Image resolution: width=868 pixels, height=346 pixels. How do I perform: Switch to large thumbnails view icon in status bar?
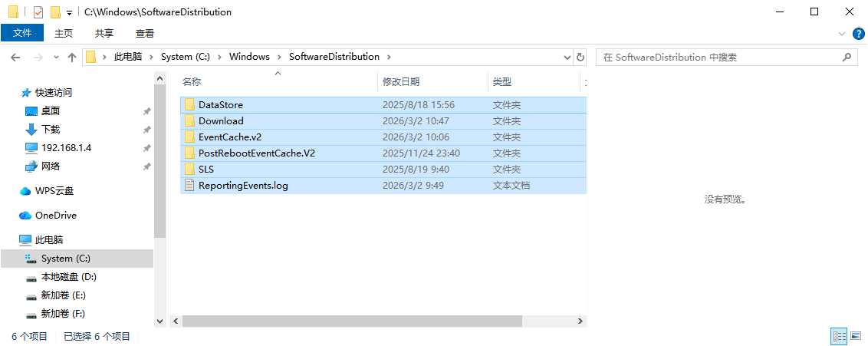(856, 336)
